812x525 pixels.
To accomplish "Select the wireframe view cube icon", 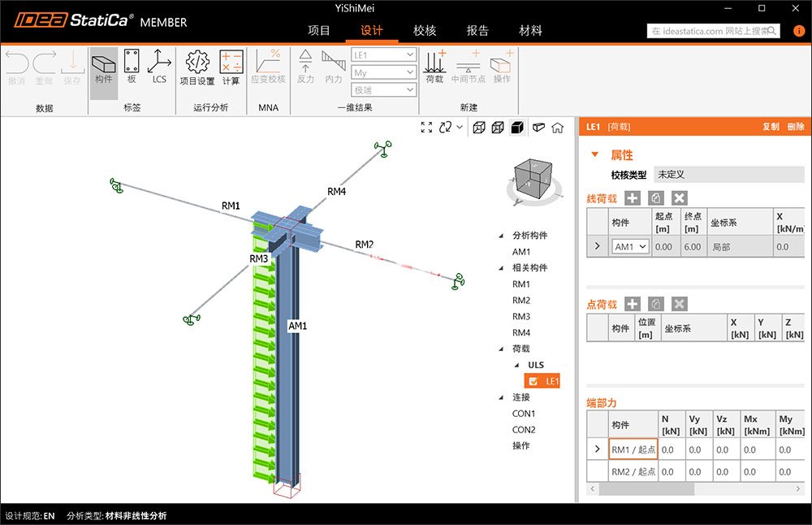I will 479,128.
